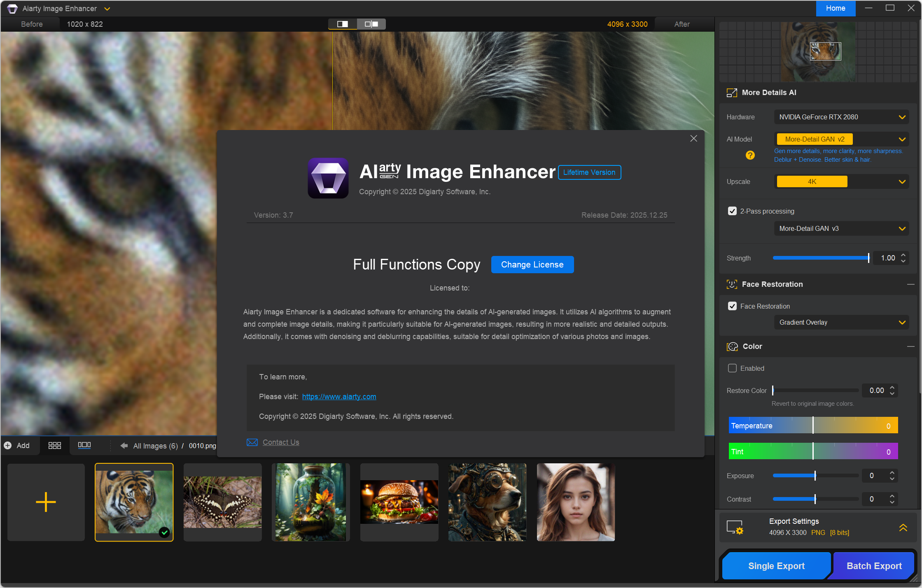Click the side-by-side compare view icon
Viewport: 922px width, 588px height.
tap(371, 24)
